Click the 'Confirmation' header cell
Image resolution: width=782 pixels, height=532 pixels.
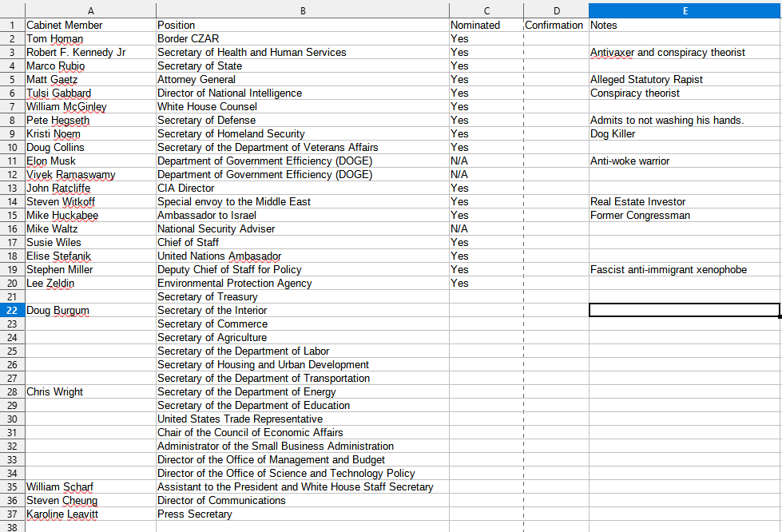tap(556, 25)
